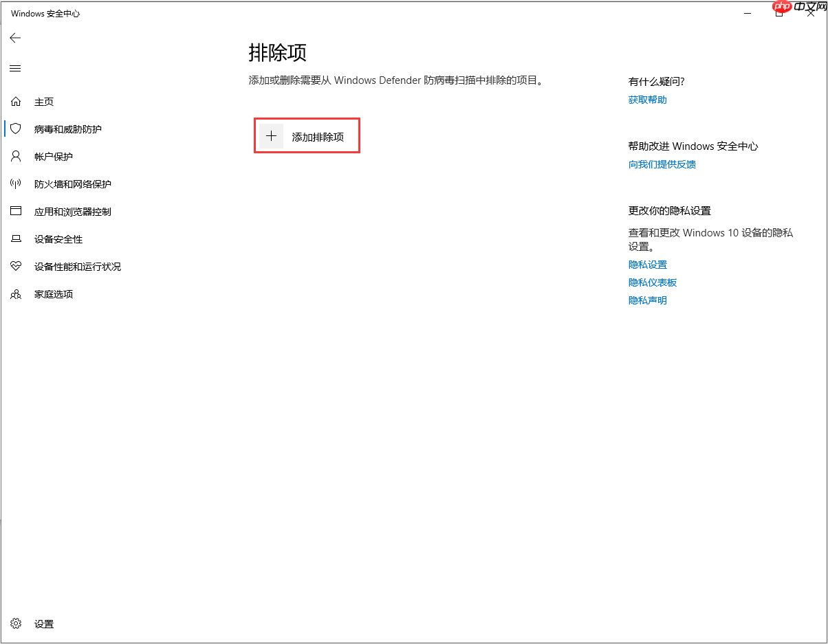828x644 pixels.
Task: Select the 病毒和威胁防护 shield icon
Action: point(16,129)
